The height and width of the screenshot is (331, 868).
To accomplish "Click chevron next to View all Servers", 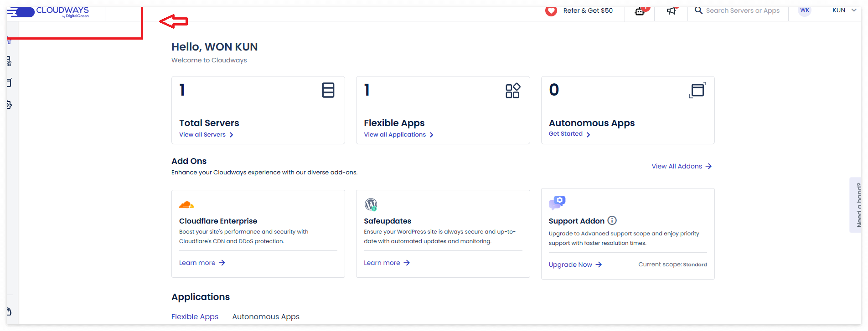I will coord(232,135).
